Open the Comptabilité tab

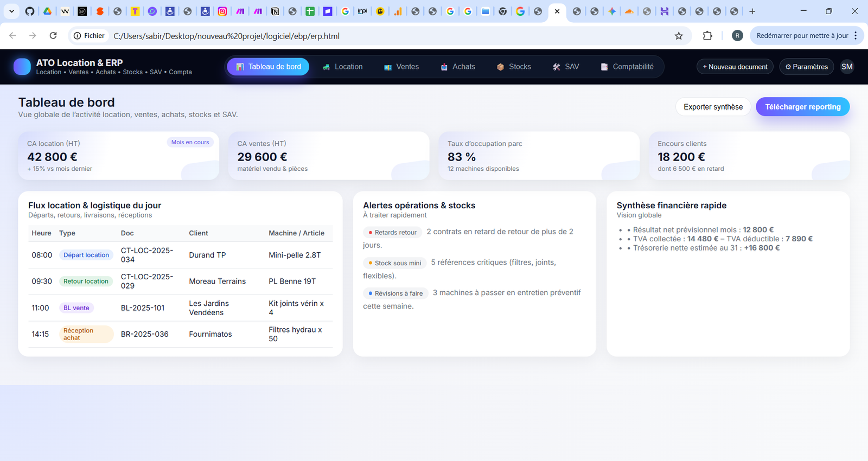coord(627,67)
